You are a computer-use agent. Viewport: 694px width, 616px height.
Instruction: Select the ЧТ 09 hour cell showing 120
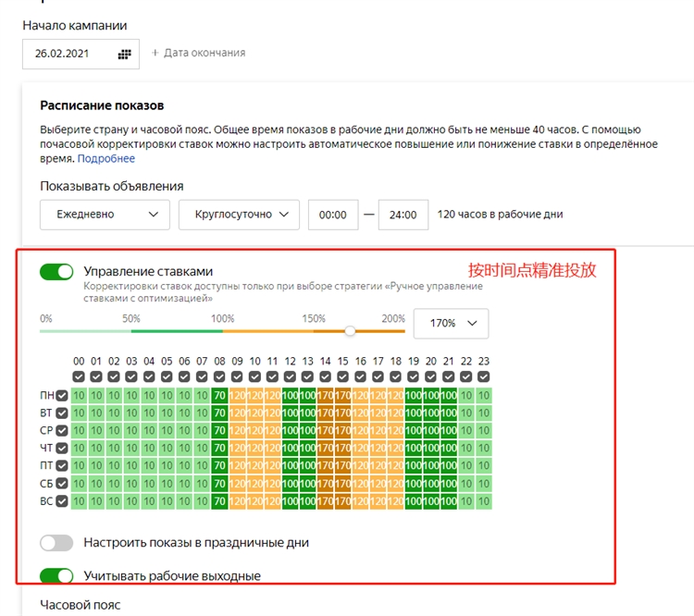[237, 449]
